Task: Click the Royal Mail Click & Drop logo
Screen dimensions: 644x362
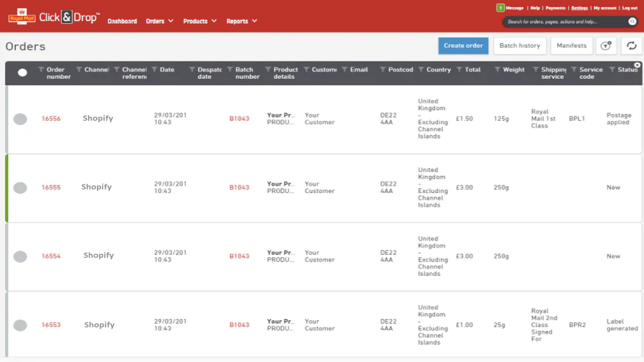Action: tap(54, 16)
